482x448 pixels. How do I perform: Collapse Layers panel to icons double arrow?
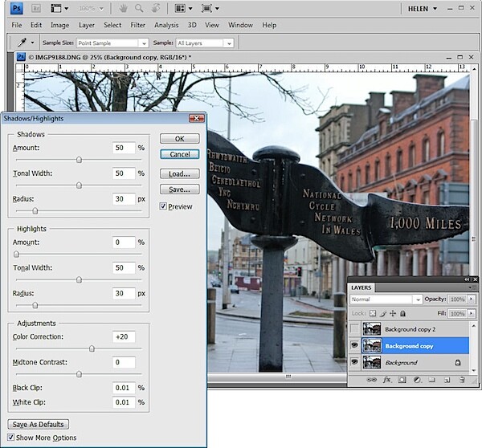[468, 279]
